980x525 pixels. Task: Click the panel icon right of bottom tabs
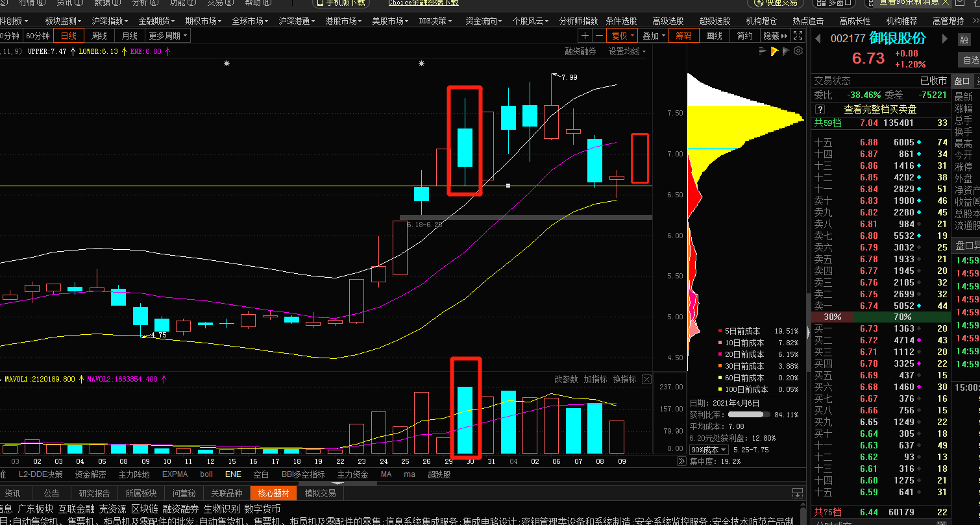[x=798, y=493]
